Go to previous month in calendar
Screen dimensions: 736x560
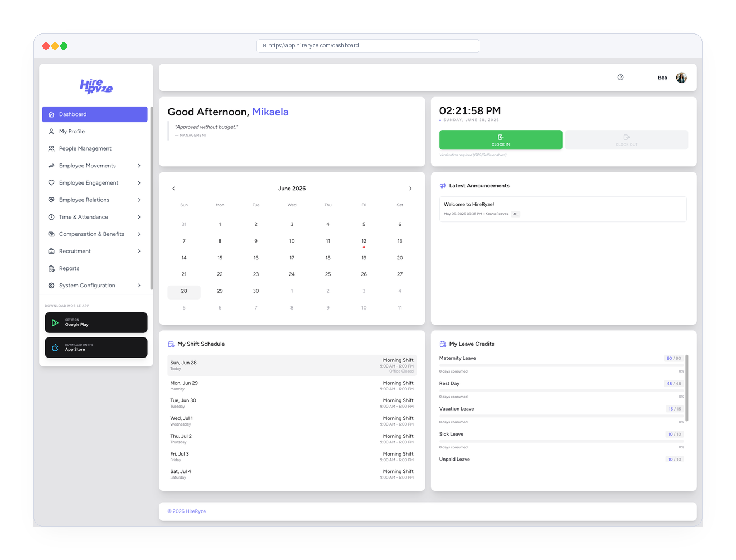[x=173, y=189]
